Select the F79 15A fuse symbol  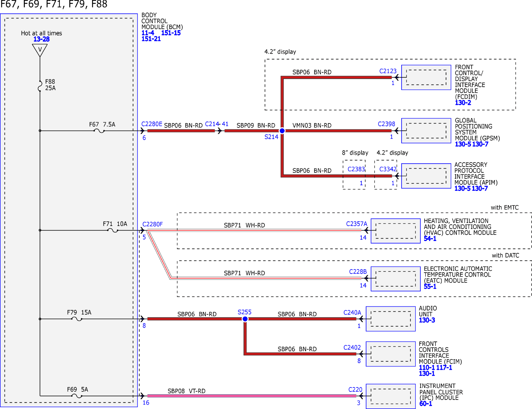pos(77,319)
